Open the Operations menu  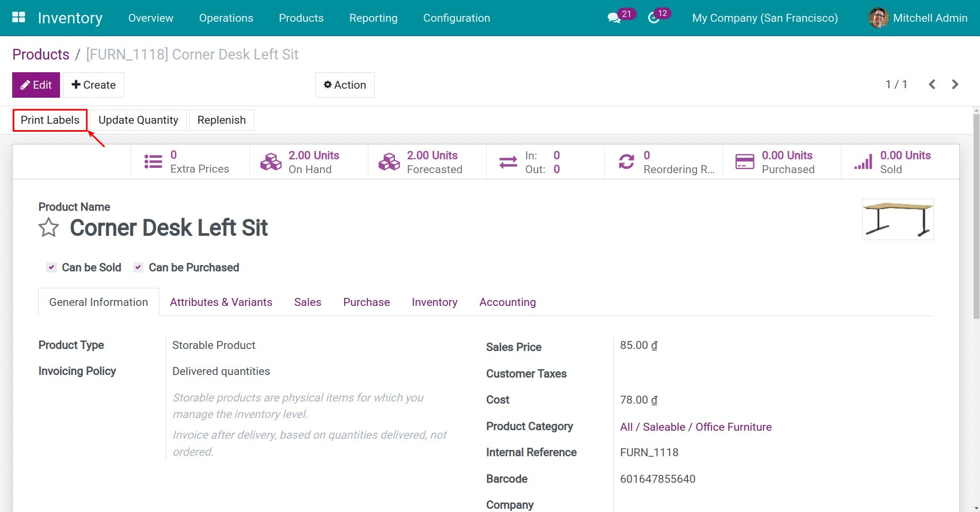226,18
